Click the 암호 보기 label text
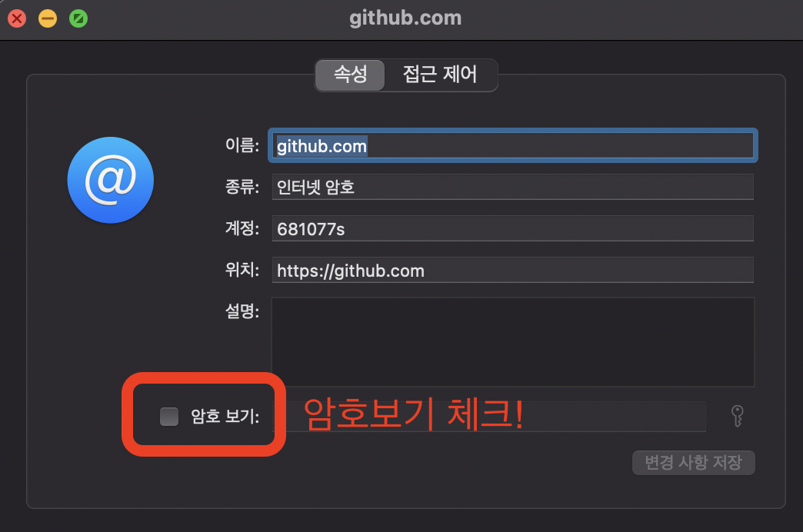 pos(225,416)
